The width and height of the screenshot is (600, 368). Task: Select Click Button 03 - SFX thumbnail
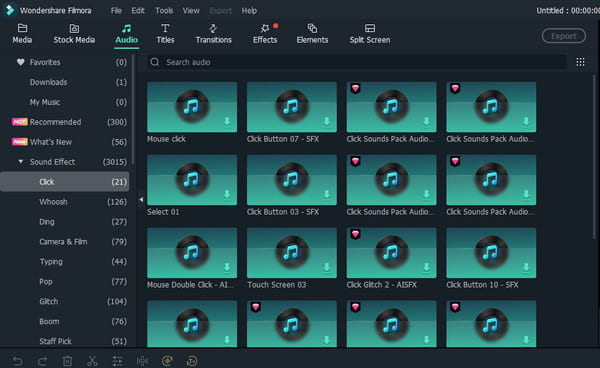pyautogui.click(x=292, y=180)
